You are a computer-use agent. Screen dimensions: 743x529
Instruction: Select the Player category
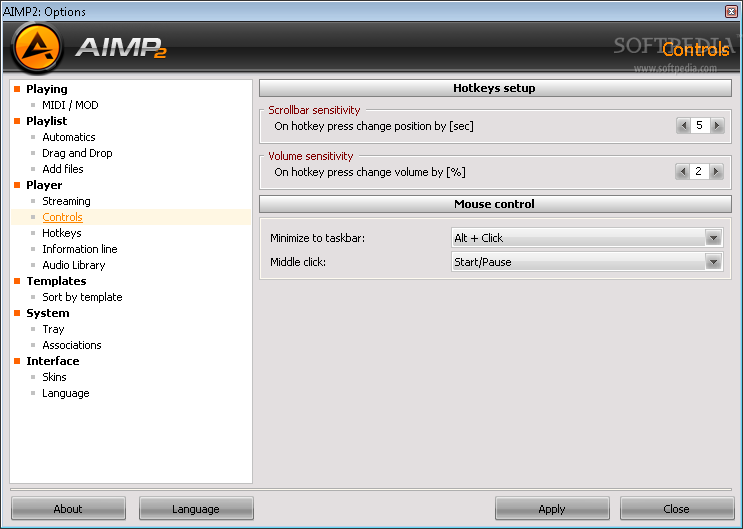click(44, 185)
